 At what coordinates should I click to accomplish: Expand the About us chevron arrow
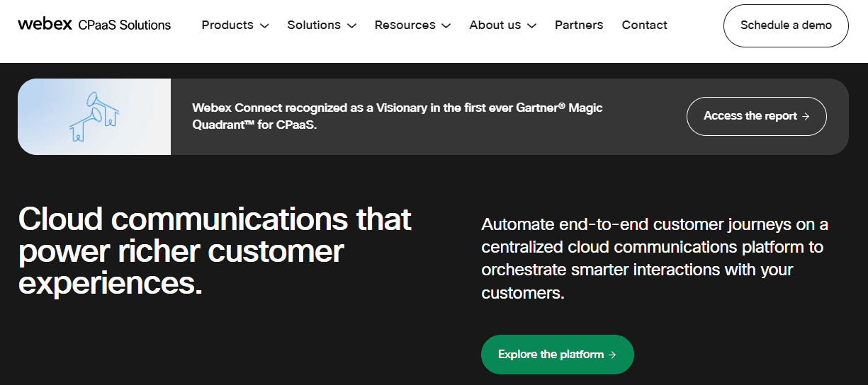tap(531, 25)
